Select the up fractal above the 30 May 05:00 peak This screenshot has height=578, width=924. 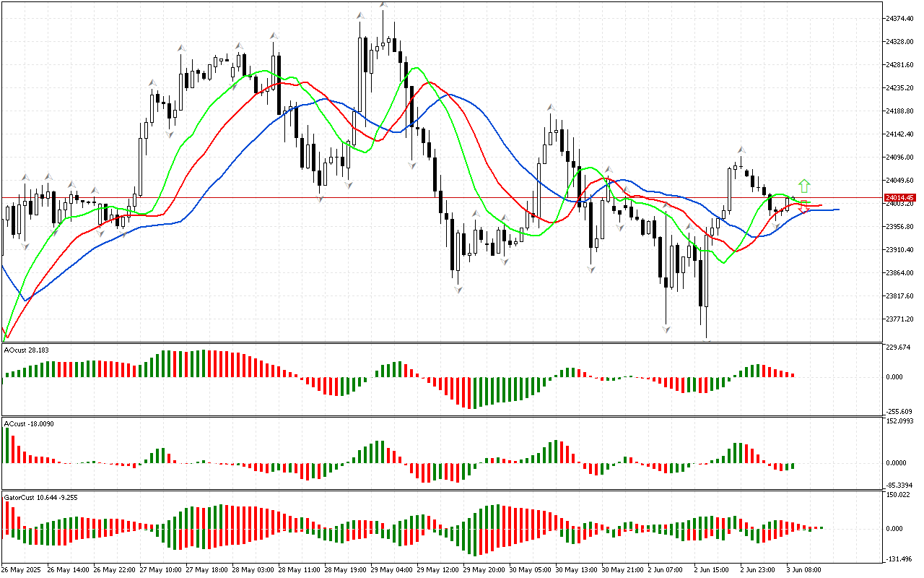pyautogui.click(x=552, y=107)
